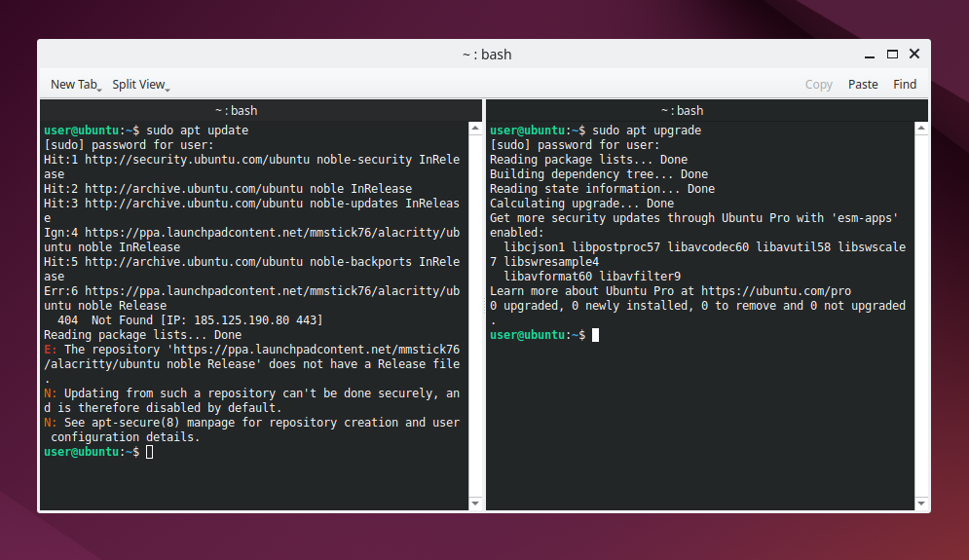Close the Konsole window
969x560 pixels.
point(914,55)
